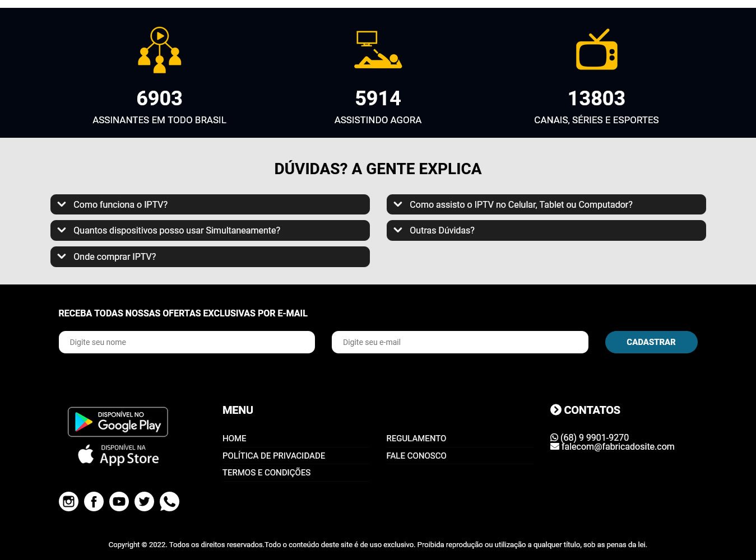Open WhatsApp via the footer icon
Image resolution: width=756 pixels, height=560 pixels.
(x=169, y=501)
